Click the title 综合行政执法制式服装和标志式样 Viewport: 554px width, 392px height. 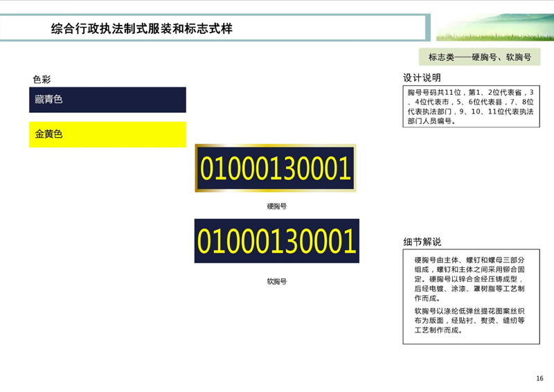[x=142, y=29]
